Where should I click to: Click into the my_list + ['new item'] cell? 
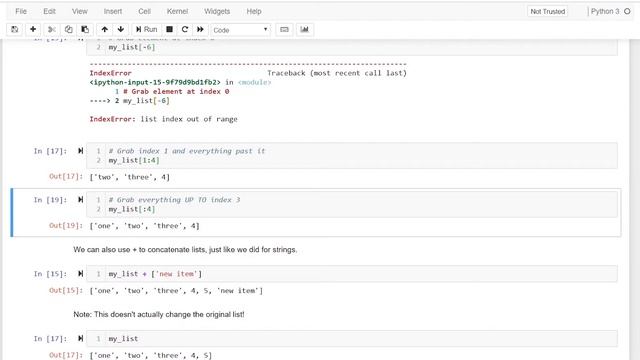[351, 273]
